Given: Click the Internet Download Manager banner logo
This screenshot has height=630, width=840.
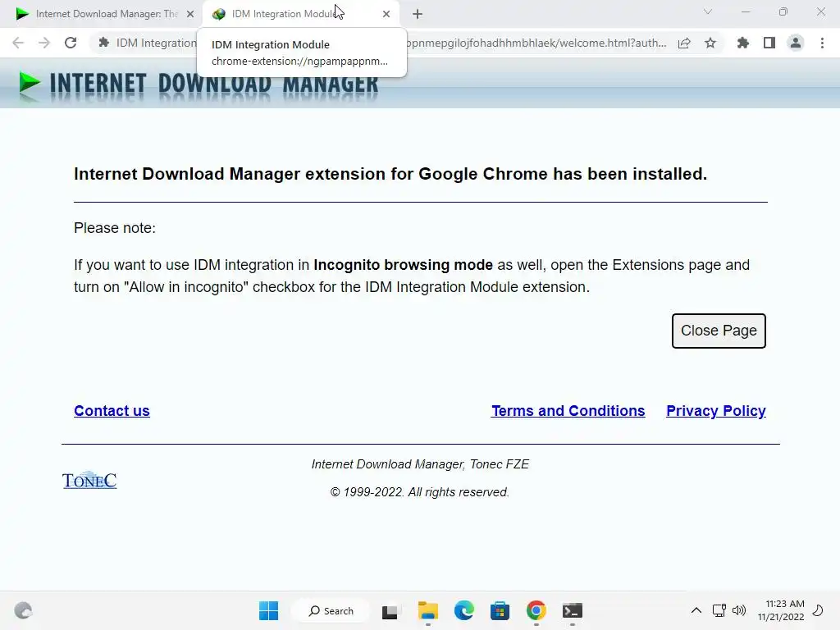Looking at the screenshot, I should [199, 84].
